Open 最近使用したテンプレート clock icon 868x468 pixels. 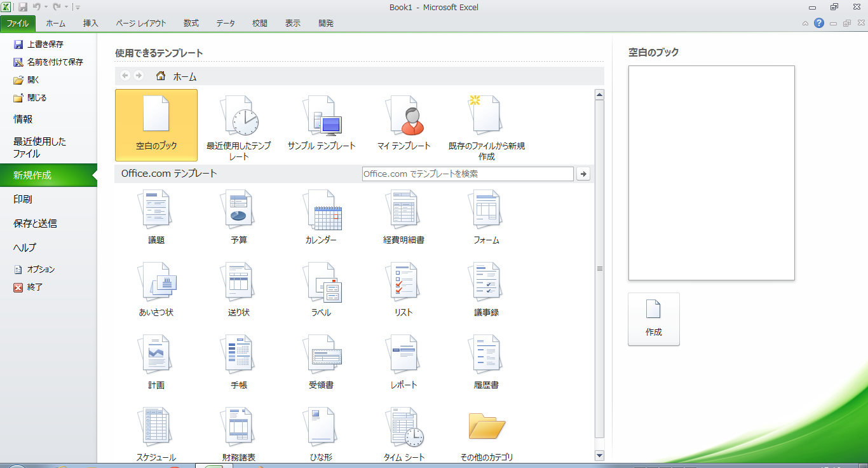pyautogui.click(x=239, y=116)
